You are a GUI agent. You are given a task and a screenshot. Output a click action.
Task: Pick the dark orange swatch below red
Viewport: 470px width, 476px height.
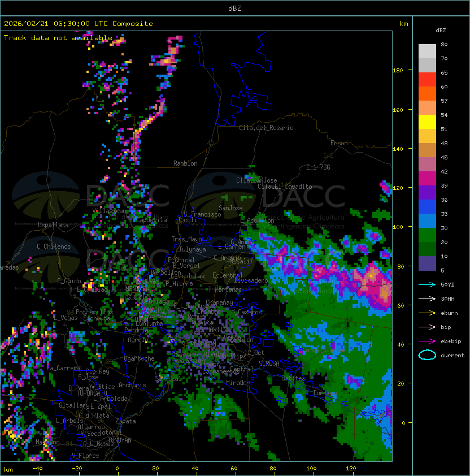[427, 93]
